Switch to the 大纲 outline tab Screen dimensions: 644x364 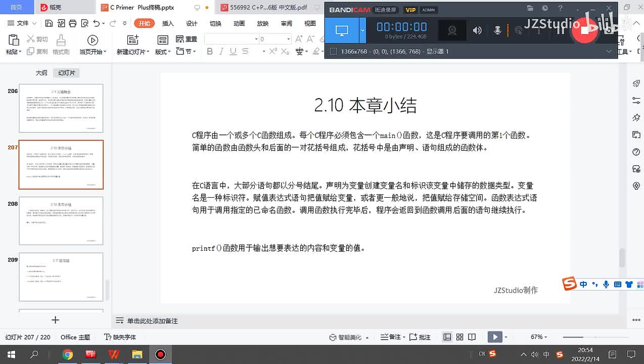point(41,73)
